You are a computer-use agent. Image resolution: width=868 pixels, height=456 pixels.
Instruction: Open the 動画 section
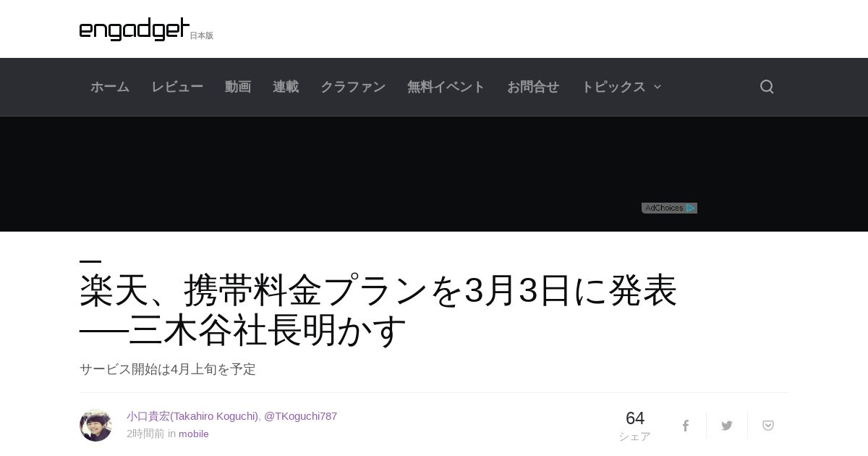[238, 87]
